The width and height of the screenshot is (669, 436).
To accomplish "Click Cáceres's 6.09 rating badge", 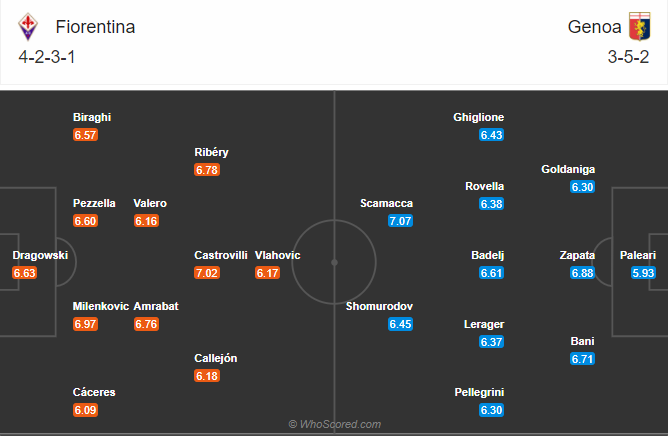I will coord(85,410).
